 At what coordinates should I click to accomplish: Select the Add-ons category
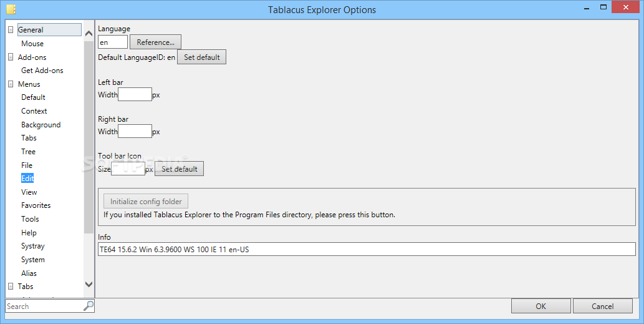[32, 57]
